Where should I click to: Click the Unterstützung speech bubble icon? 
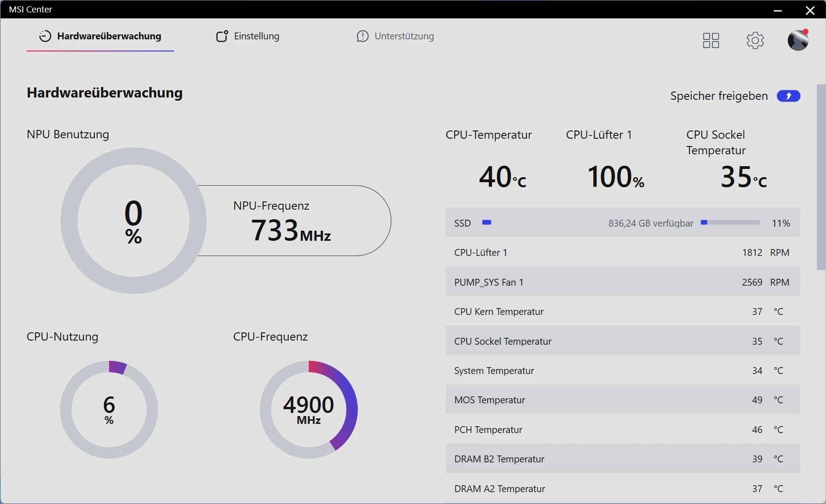click(362, 36)
